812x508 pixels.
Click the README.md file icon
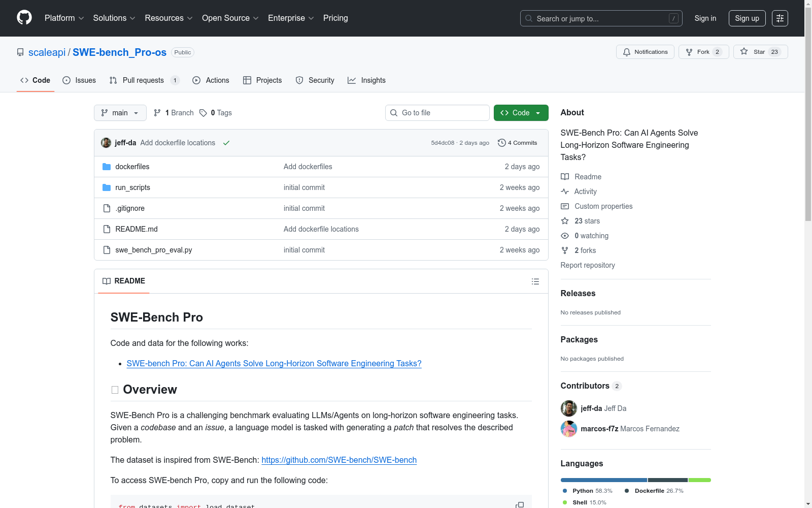tap(107, 229)
